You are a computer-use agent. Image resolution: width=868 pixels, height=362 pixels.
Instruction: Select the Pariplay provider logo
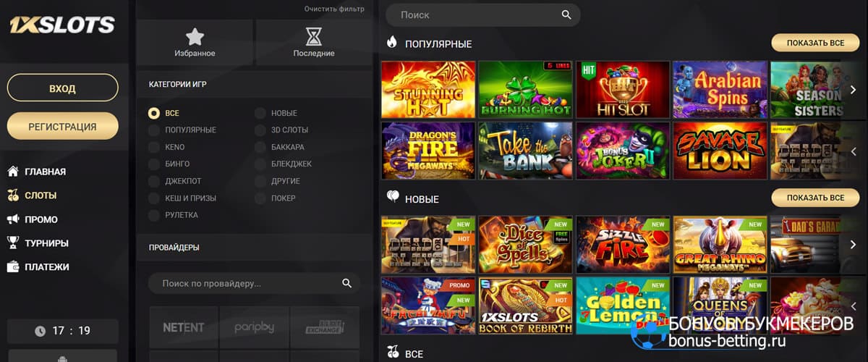(254, 327)
